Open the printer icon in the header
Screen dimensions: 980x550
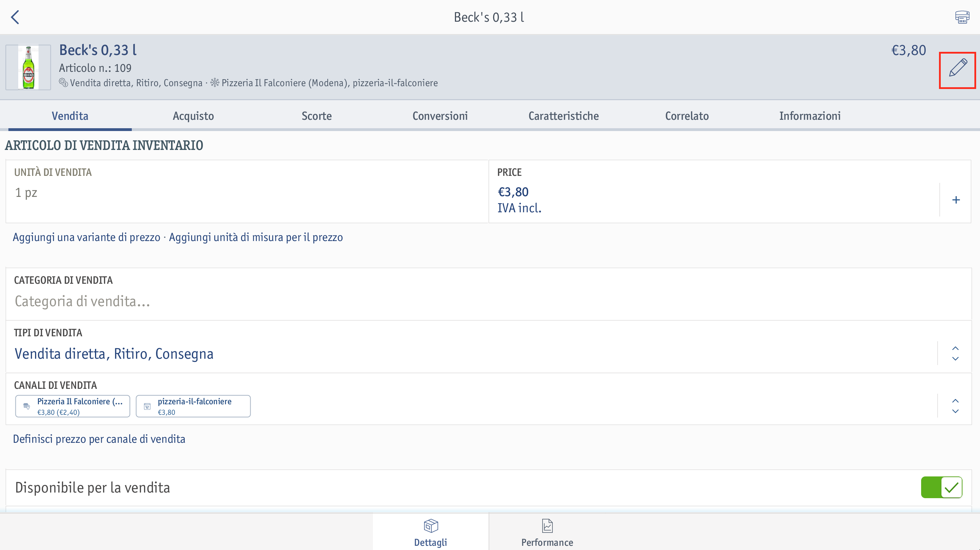point(962,17)
